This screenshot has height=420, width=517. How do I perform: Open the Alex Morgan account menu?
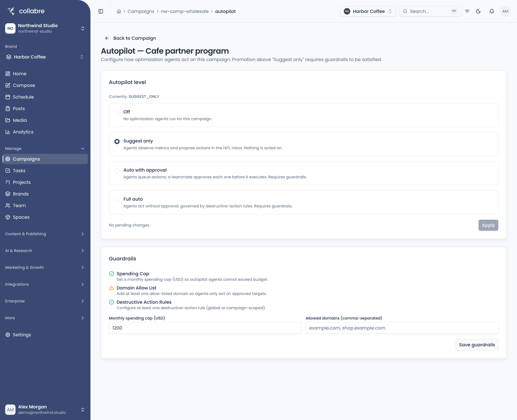(45, 410)
